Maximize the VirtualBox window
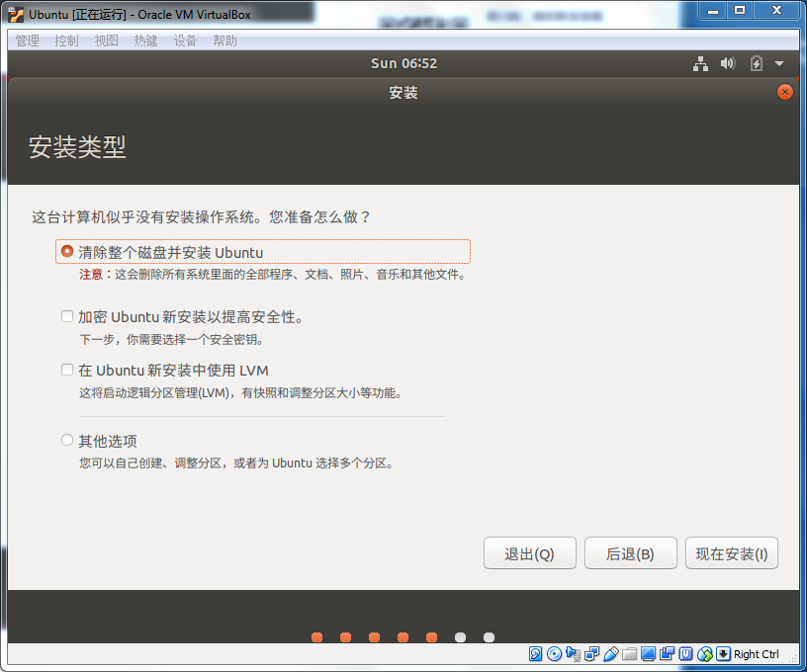This screenshot has width=807, height=672. tap(740, 10)
